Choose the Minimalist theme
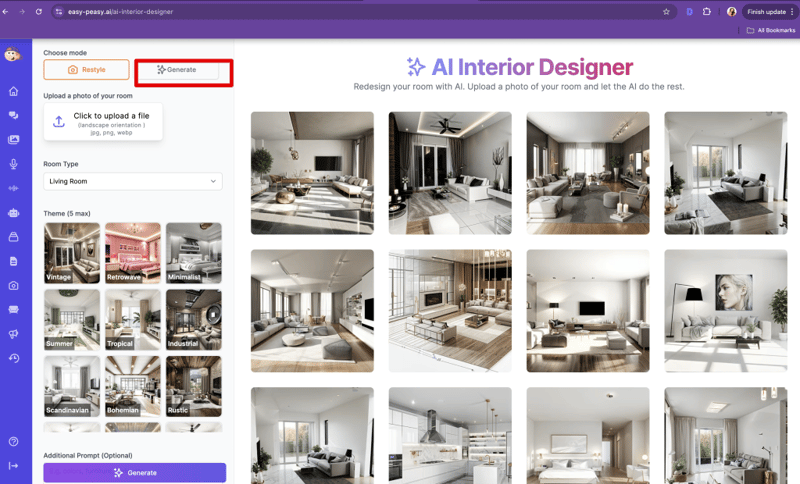Screen dimensions: 800x484 [194, 253]
